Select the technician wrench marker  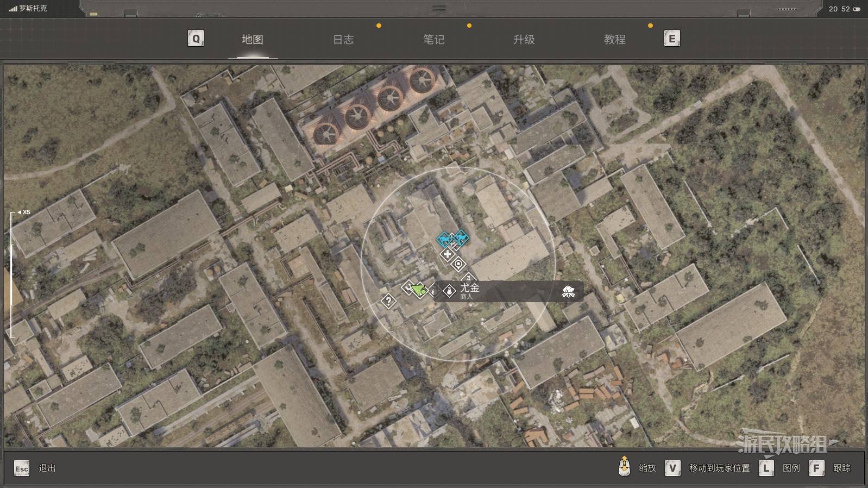pos(408,287)
